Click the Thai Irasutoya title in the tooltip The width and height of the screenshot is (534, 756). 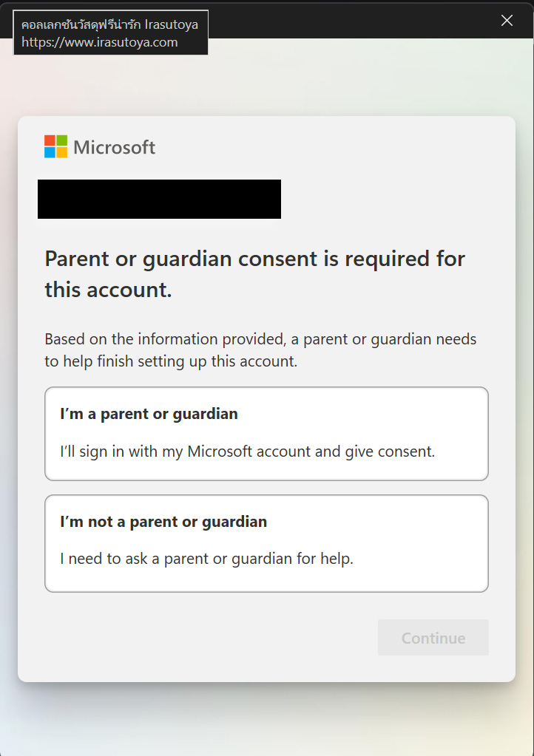pos(109,25)
